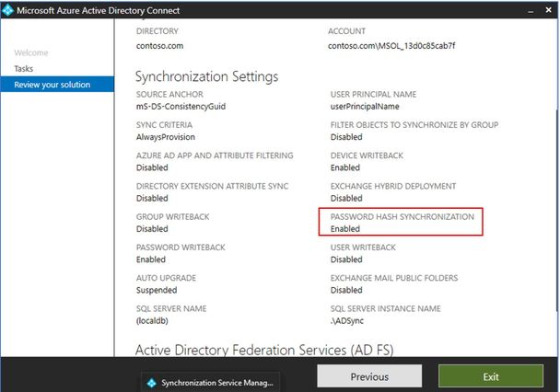Click the Previous button
Viewport: 560px width, 392px height.
point(369,376)
